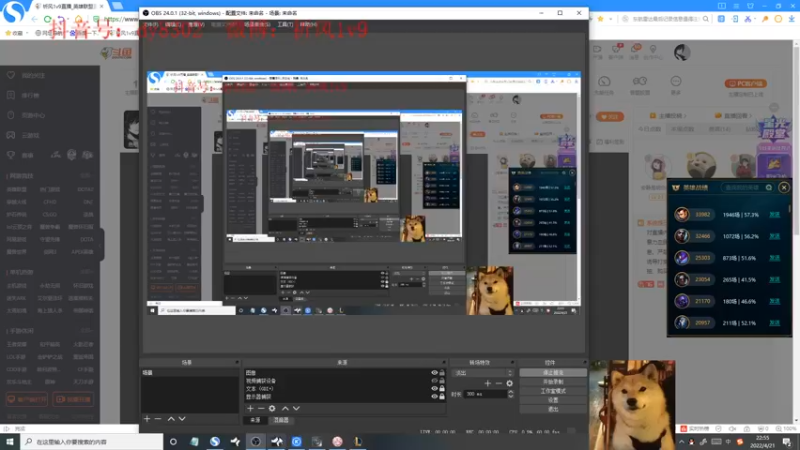Click the 退出 exit button in Controls
This screenshot has height=450, width=800.
coord(553,409)
